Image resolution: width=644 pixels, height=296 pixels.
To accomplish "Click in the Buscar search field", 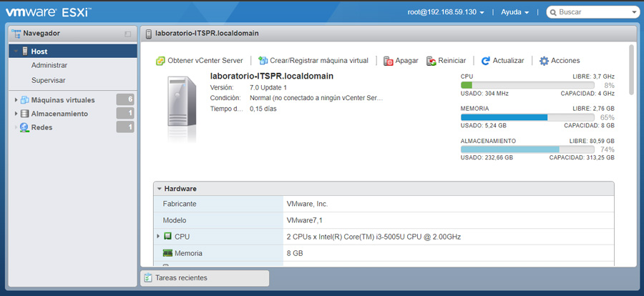I will tap(593, 12).
